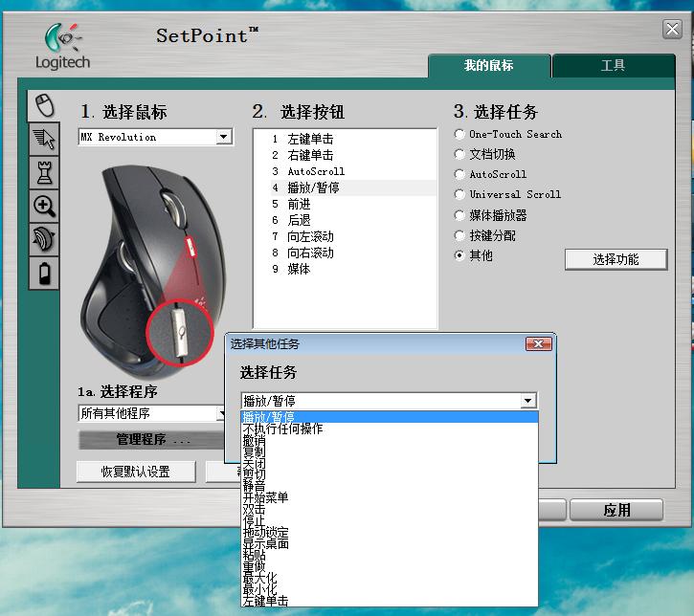Choose 静音 in the dropdown list
This screenshot has height=616, width=694.
point(390,486)
